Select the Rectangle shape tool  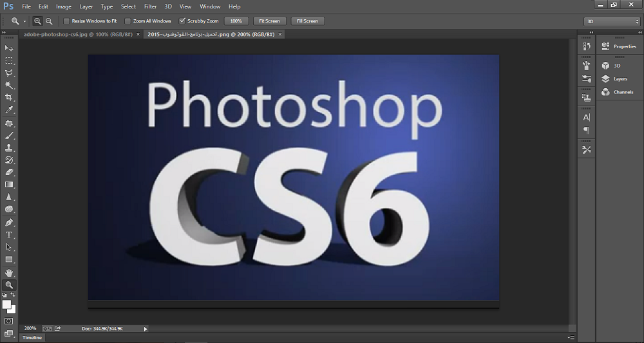[x=8, y=260]
